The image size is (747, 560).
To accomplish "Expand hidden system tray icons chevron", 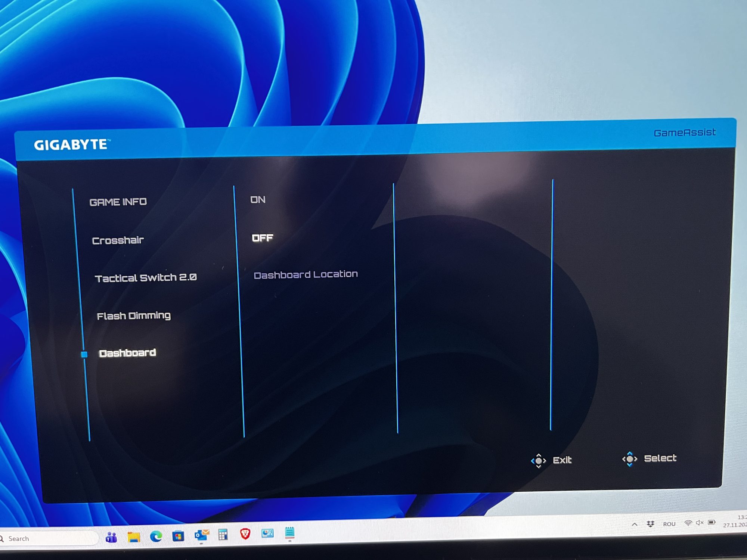I will 635,525.
